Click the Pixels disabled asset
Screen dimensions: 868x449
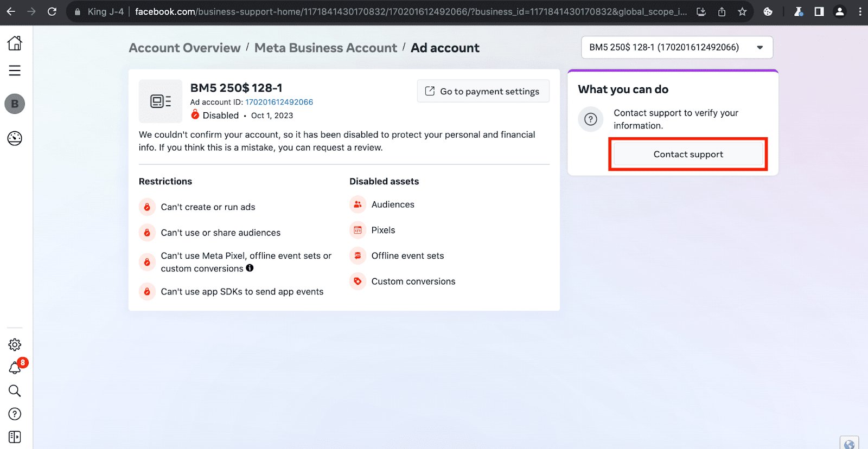(x=383, y=230)
